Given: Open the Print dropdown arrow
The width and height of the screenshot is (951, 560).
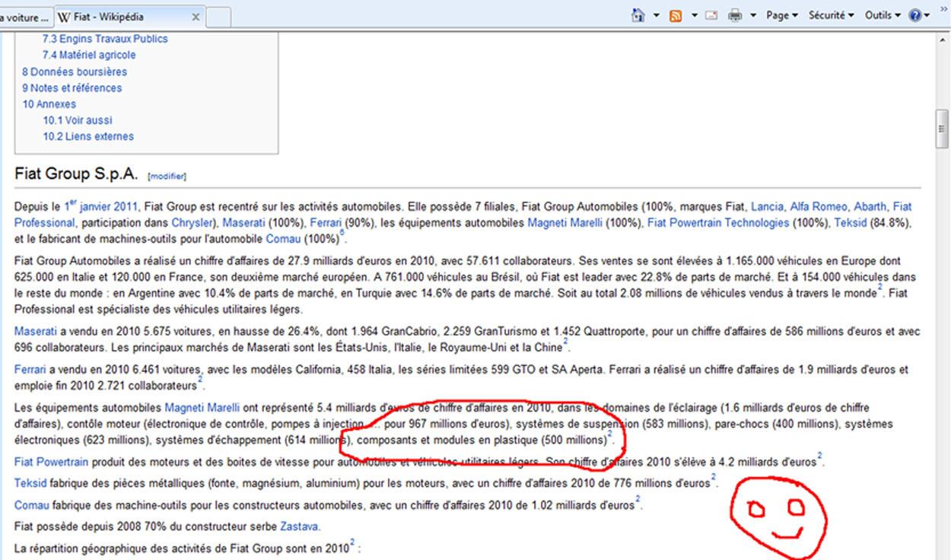Looking at the screenshot, I should pos(753,15).
